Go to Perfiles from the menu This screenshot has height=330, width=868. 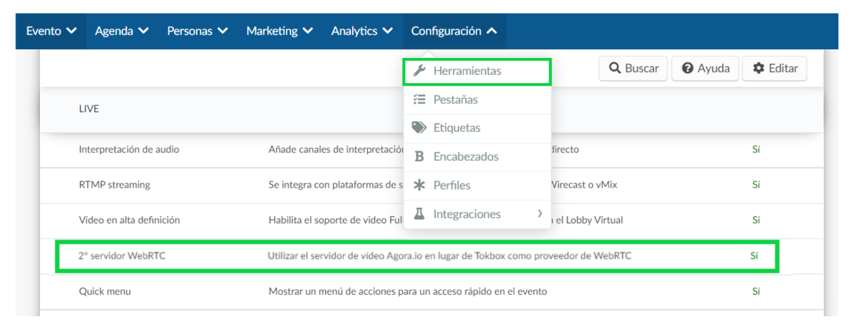pos(477,185)
